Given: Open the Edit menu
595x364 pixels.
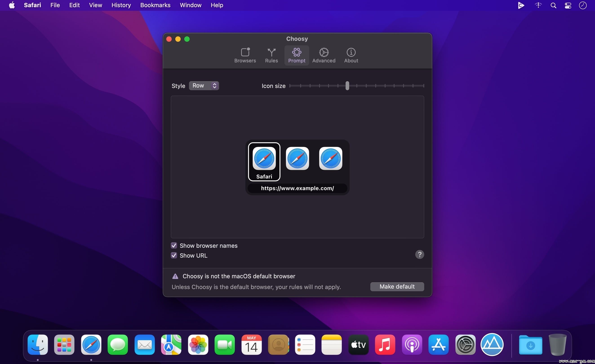Looking at the screenshot, I should (74, 5).
